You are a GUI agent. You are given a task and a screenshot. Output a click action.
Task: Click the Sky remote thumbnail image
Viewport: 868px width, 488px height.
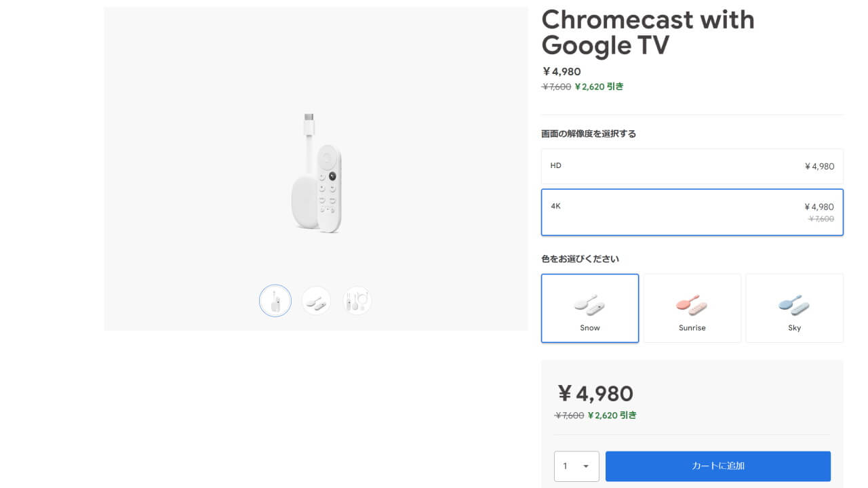(793, 304)
